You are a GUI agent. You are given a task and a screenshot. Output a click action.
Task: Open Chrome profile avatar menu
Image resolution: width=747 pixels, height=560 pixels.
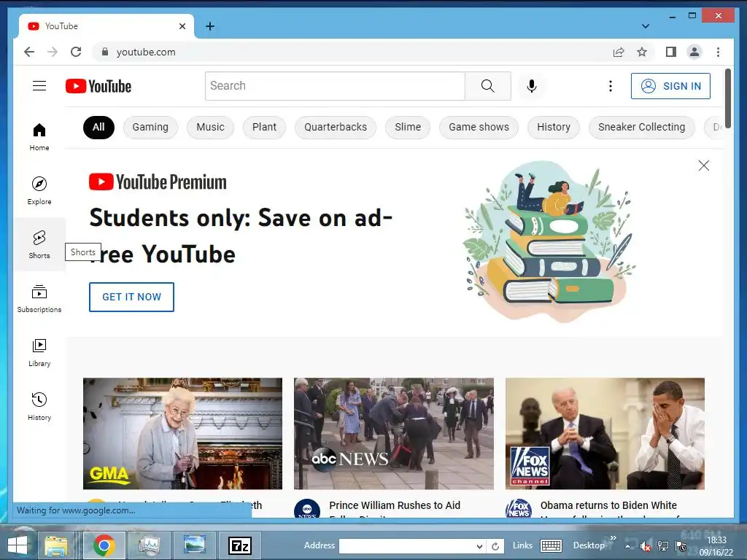694,52
